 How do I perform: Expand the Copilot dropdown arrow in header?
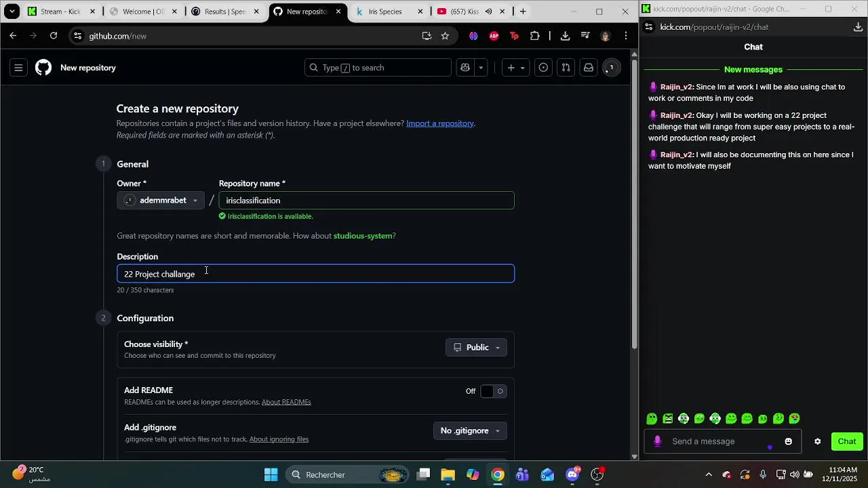[x=481, y=68]
